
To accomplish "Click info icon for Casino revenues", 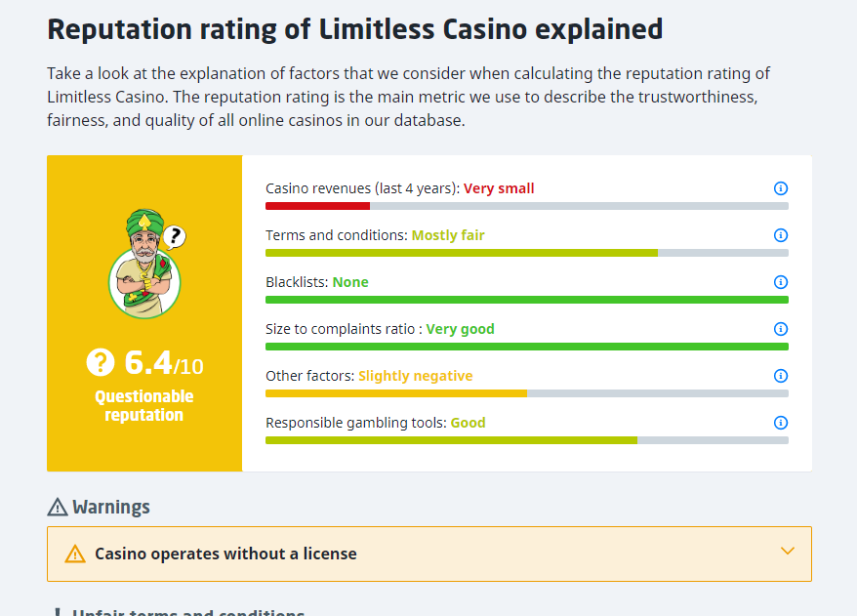I will (x=780, y=188).
